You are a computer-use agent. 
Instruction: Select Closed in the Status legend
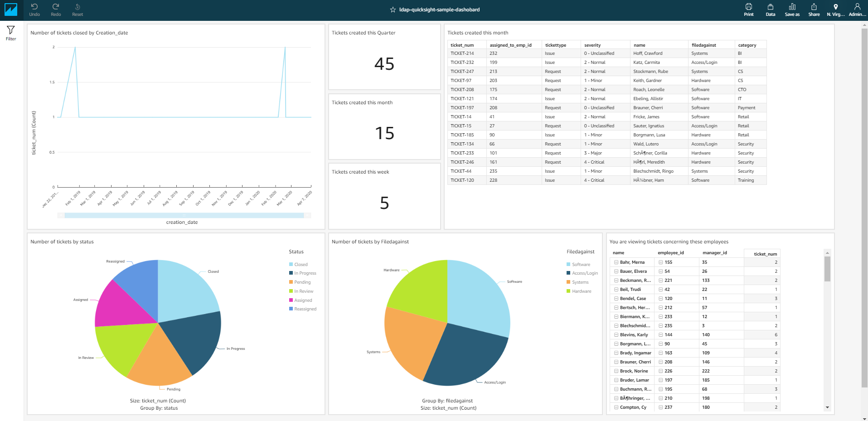298,265
